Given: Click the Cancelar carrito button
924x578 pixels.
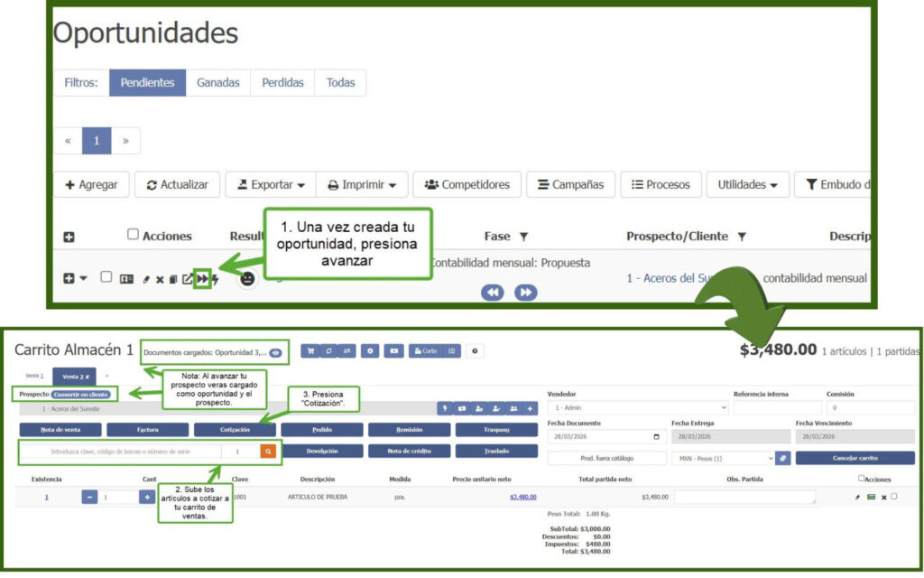Looking at the screenshot, I should (x=855, y=458).
